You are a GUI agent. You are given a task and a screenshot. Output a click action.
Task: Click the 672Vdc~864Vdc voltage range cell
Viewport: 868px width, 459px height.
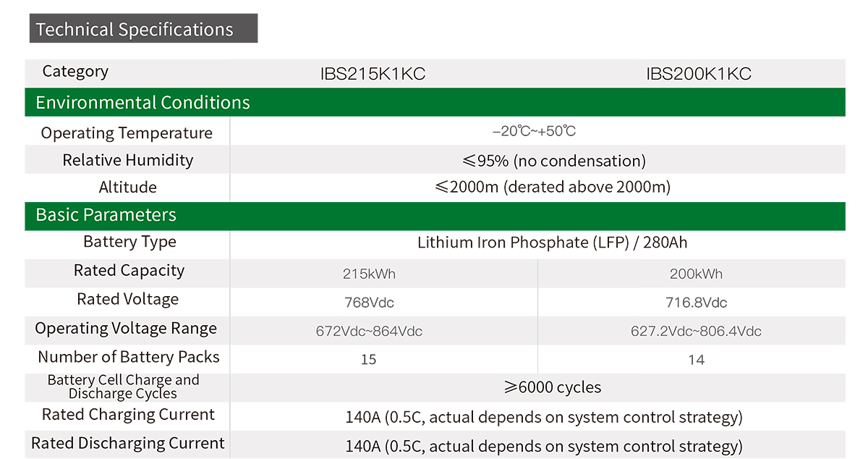pyautogui.click(x=369, y=332)
